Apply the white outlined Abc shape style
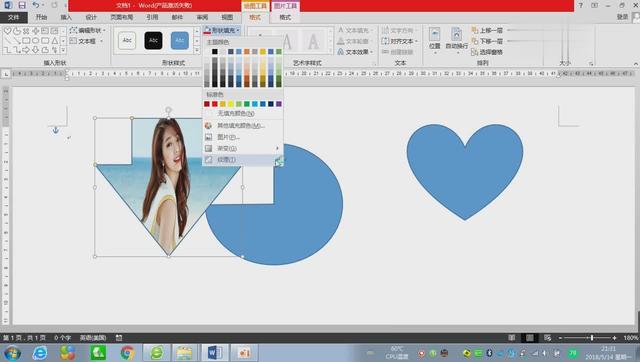The height and width of the screenshot is (362, 640). 127,40
